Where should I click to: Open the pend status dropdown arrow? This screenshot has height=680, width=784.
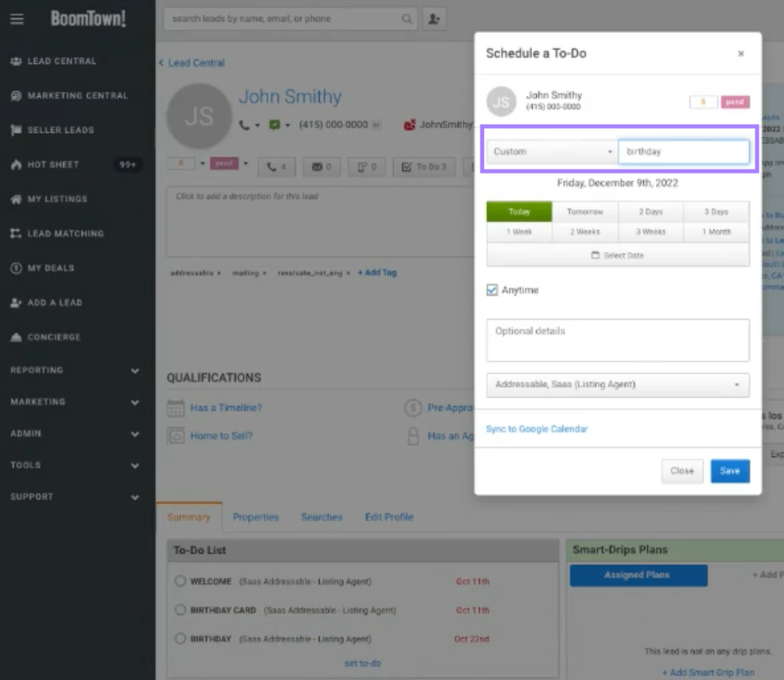click(x=246, y=163)
